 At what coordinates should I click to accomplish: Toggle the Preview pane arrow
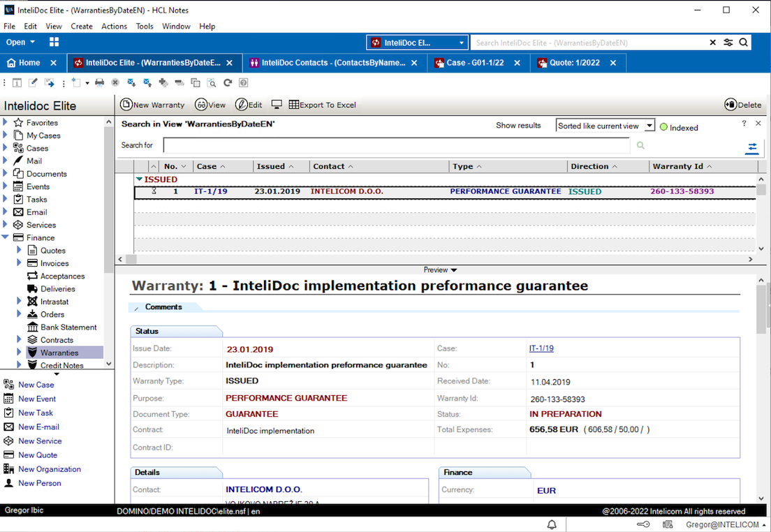454,270
